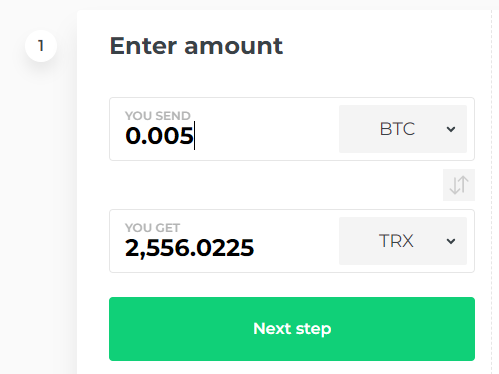Click the step 1 circle indicator

click(x=41, y=46)
